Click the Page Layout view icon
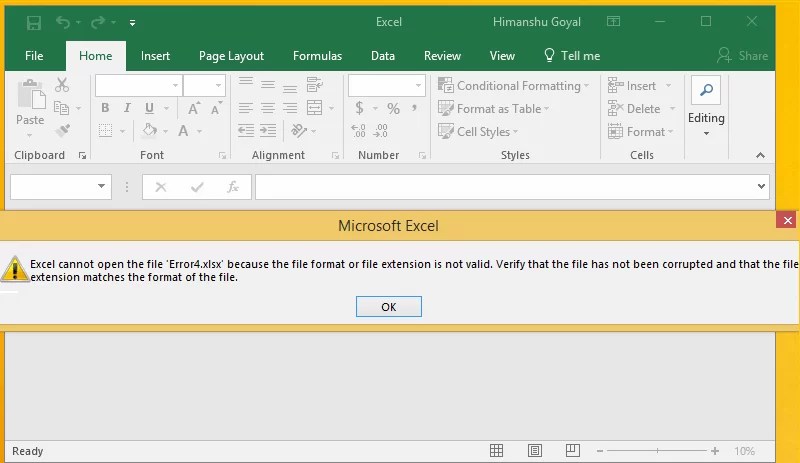The width and height of the screenshot is (800, 463). tap(535, 451)
